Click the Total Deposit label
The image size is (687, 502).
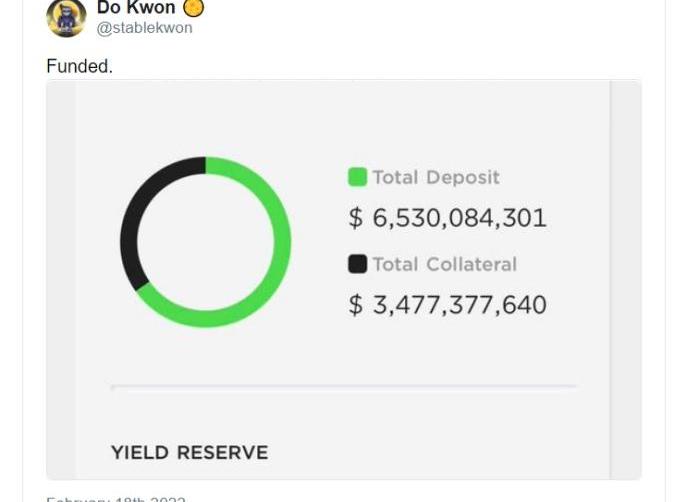[x=436, y=177]
